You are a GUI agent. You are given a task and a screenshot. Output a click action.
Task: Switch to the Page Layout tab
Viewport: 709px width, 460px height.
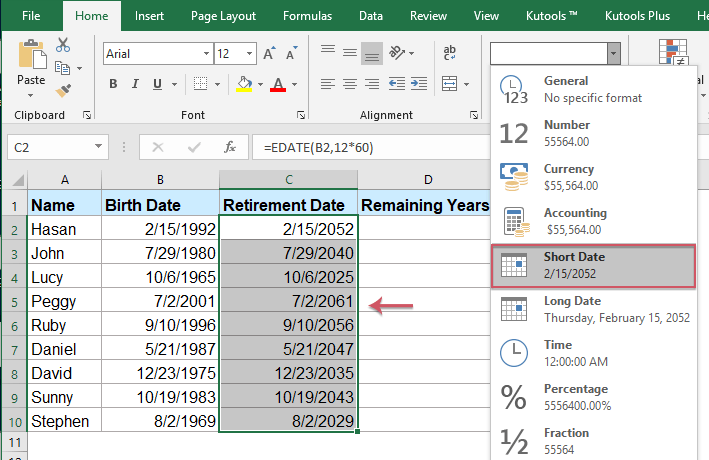coord(225,15)
